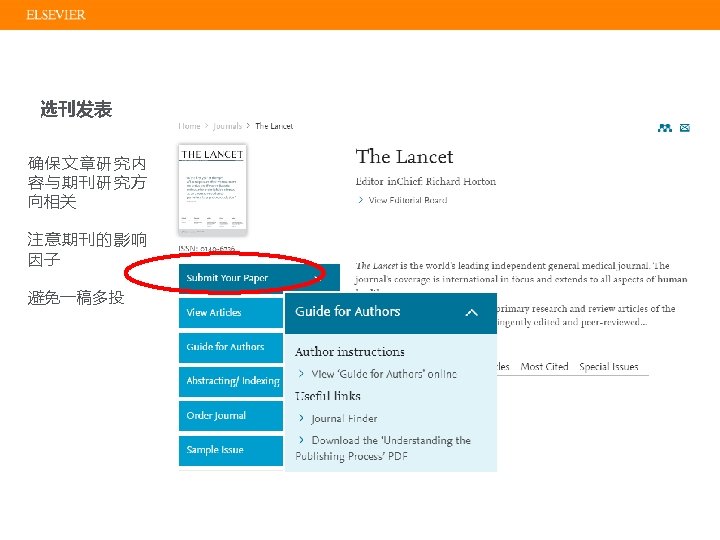The image size is (720, 540).
Task: Click the Submit Your Paper button
Action: pos(259,277)
